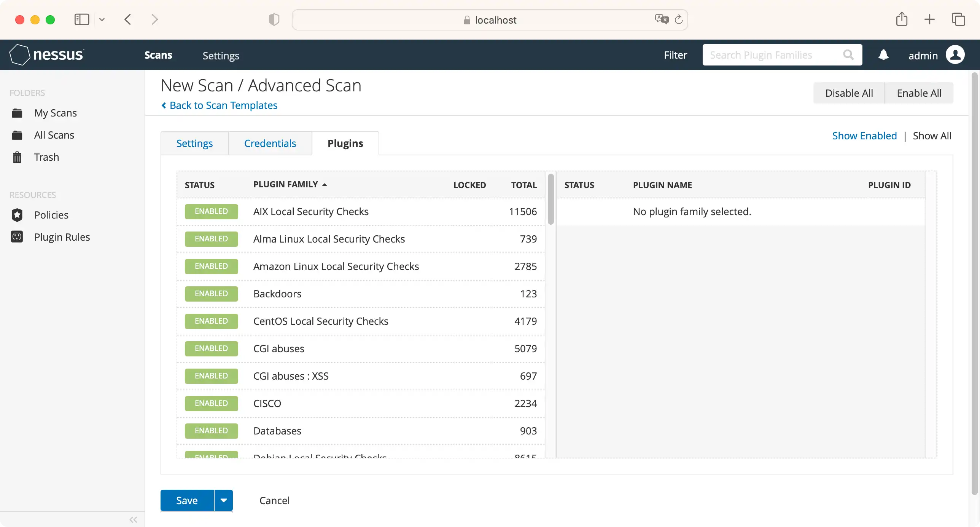Switch to the Settings tab
The height and width of the screenshot is (527, 980).
click(x=194, y=143)
